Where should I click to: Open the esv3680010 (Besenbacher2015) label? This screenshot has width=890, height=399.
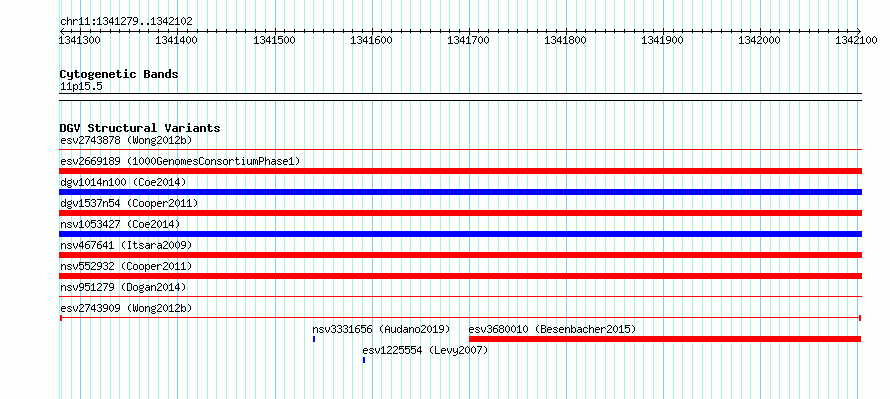[552, 329]
